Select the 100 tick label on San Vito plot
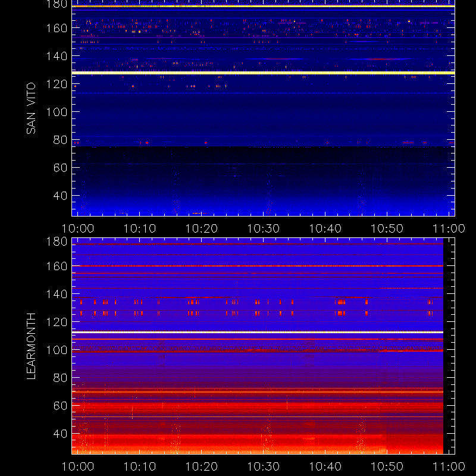Viewport: 476px width, 476px height. [57, 112]
